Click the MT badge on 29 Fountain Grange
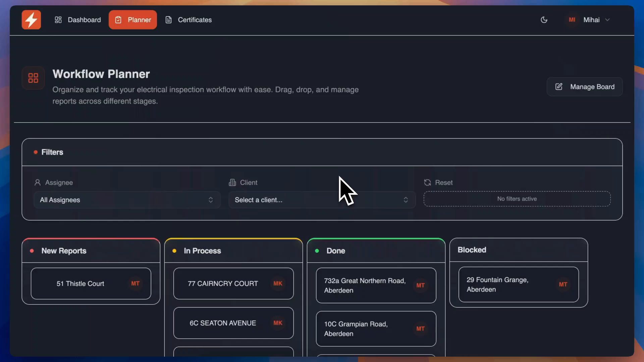 pyautogui.click(x=563, y=285)
